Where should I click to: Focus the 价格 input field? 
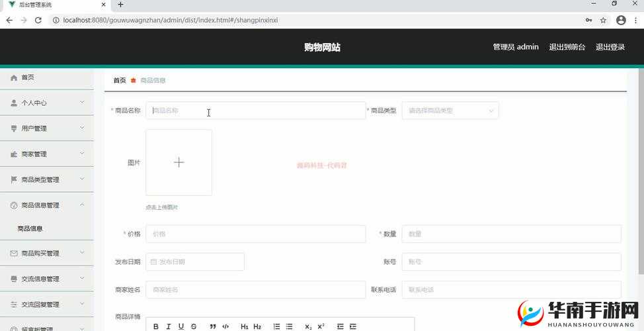coord(255,234)
